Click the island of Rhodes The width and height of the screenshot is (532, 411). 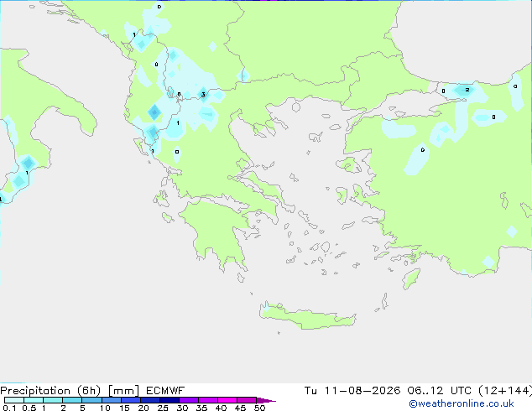(411, 278)
